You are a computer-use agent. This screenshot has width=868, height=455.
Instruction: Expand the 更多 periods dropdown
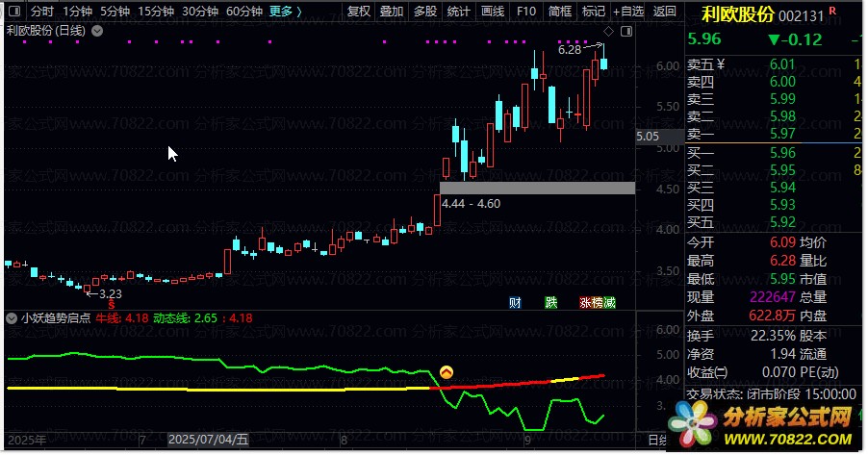pos(286,12)
